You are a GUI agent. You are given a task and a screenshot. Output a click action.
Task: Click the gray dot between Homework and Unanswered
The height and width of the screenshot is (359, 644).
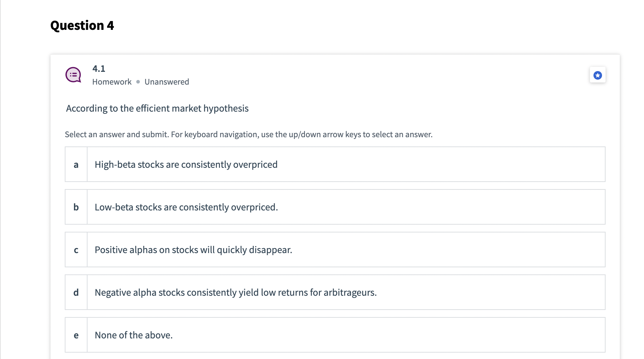point(138,82)
